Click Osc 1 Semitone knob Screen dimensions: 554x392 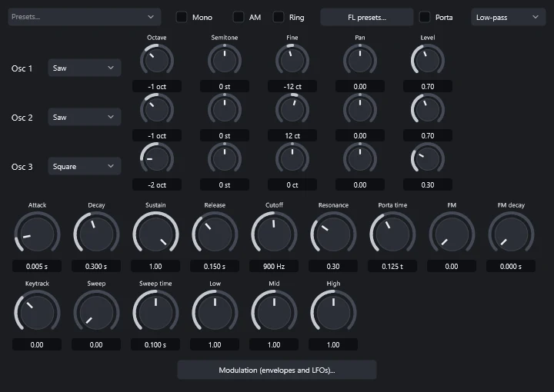(x=225, y=60)
